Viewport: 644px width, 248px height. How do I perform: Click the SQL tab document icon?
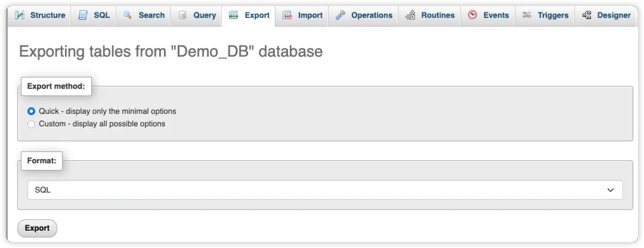[x=83, y=15]
